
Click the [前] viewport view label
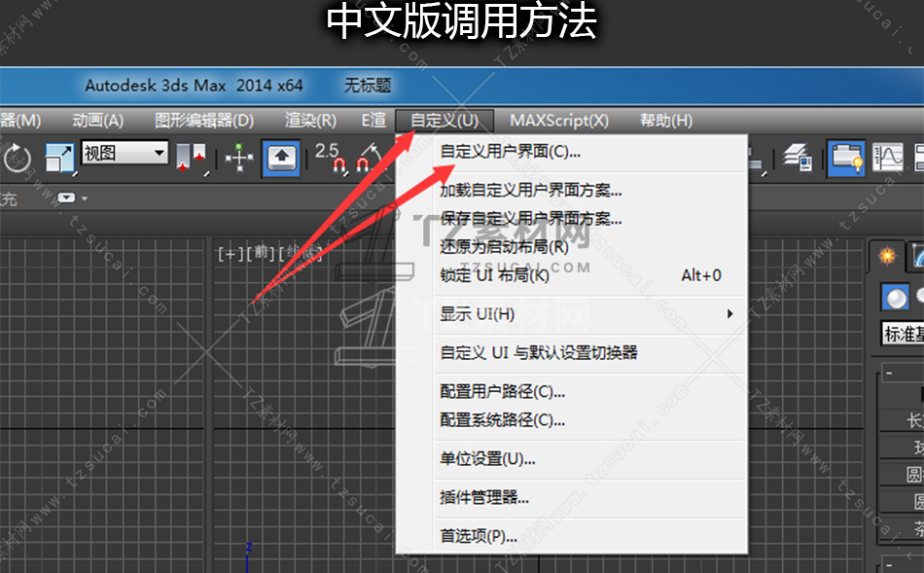pyautogui.click(x=261, y=254)
